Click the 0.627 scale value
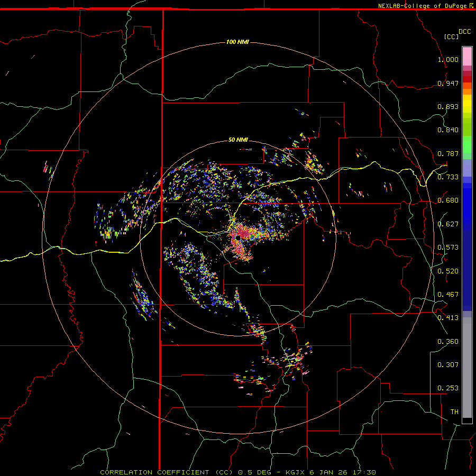476x476 pixels. [448, 224]
